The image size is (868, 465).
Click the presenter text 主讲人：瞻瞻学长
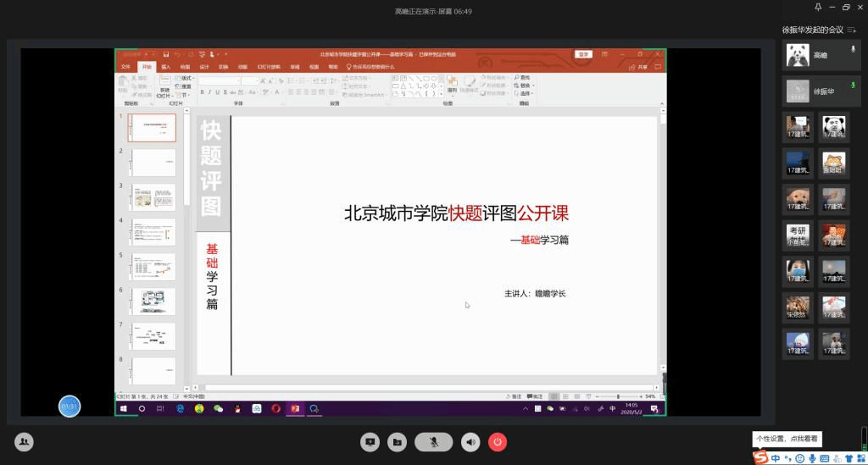535,294
